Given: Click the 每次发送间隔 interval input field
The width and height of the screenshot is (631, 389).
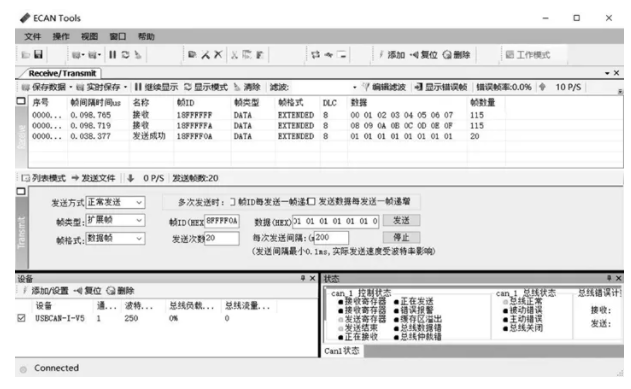Looking at the screenshot, I should (331, 237).
